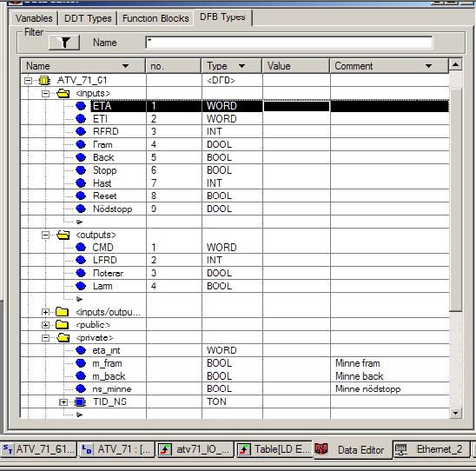Collapse the inputs folder
Screen dimensions: 476x471
click(45, 93)
